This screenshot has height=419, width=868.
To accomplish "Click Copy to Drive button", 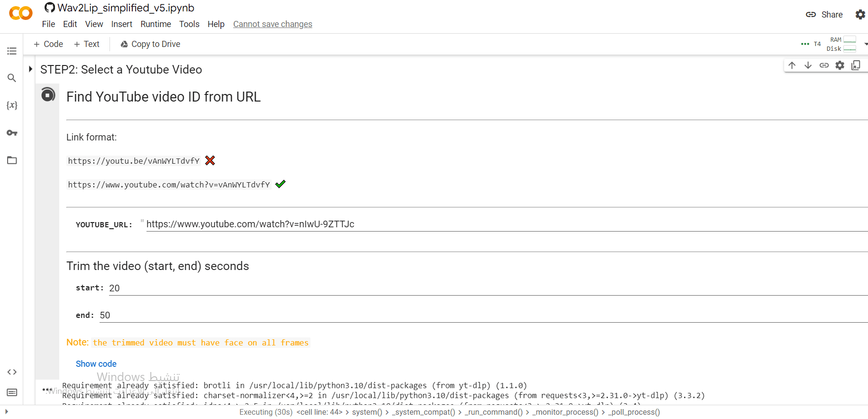I will 150,44.
